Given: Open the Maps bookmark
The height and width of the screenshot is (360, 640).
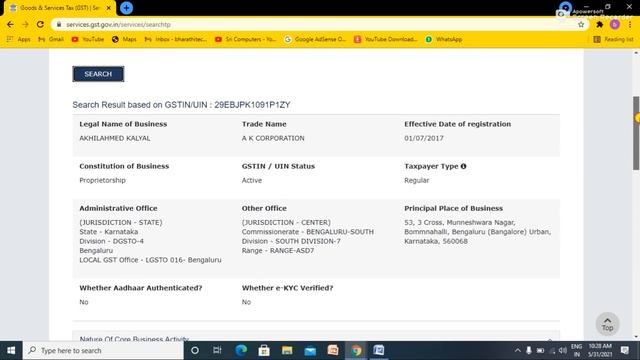Looking at the screenshot, I should (124, 39).
